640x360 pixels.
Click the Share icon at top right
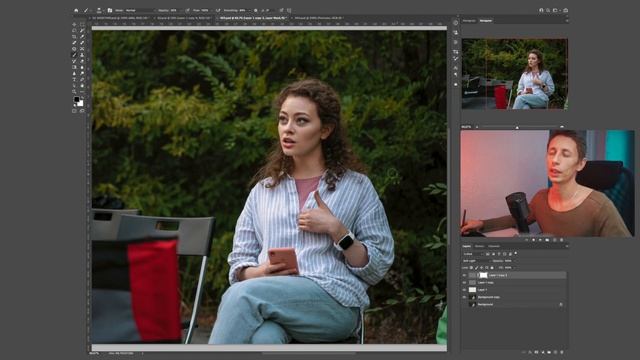click(565, 10)
